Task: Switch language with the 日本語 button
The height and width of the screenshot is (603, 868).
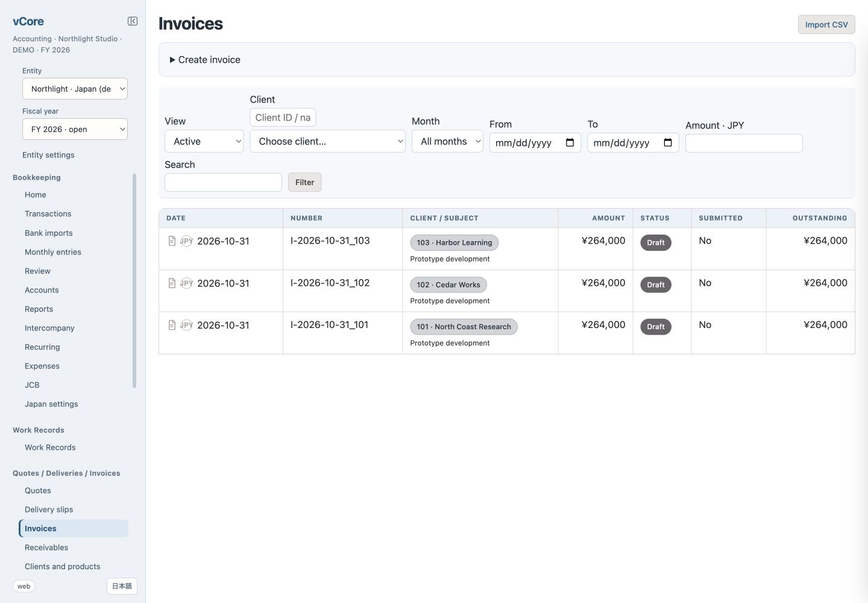Action: (122, 586)
